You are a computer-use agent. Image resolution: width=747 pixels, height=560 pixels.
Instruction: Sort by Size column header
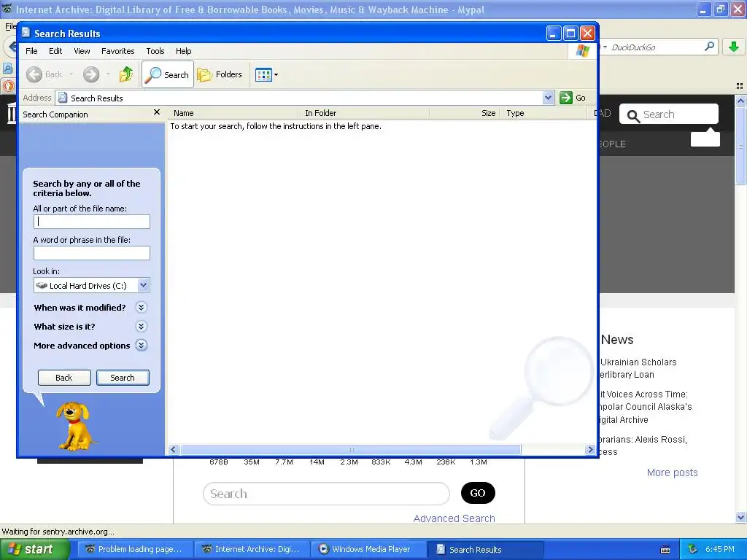click(465, 113)
